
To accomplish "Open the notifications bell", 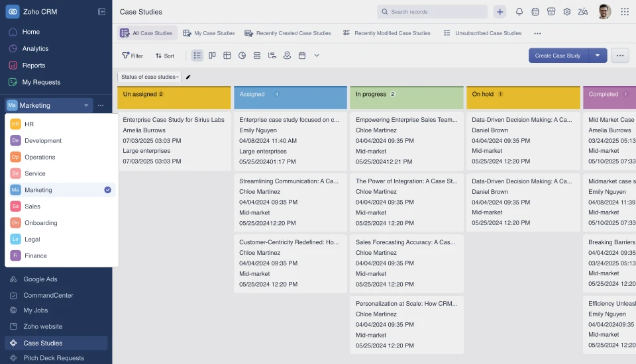I will (519, 12).
